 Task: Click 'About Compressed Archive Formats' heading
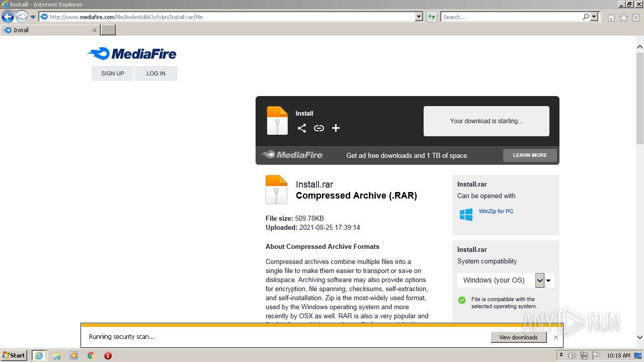(323, 246)
